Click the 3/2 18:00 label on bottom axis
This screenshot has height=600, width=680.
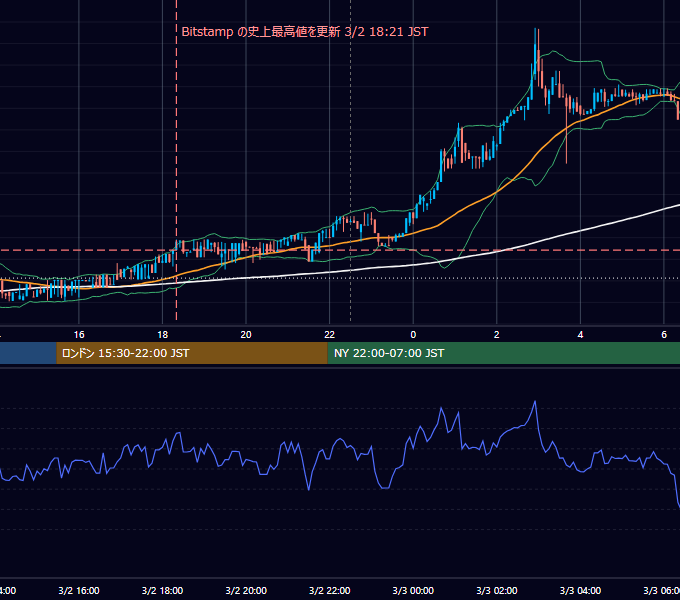click(x=163, y=590)
